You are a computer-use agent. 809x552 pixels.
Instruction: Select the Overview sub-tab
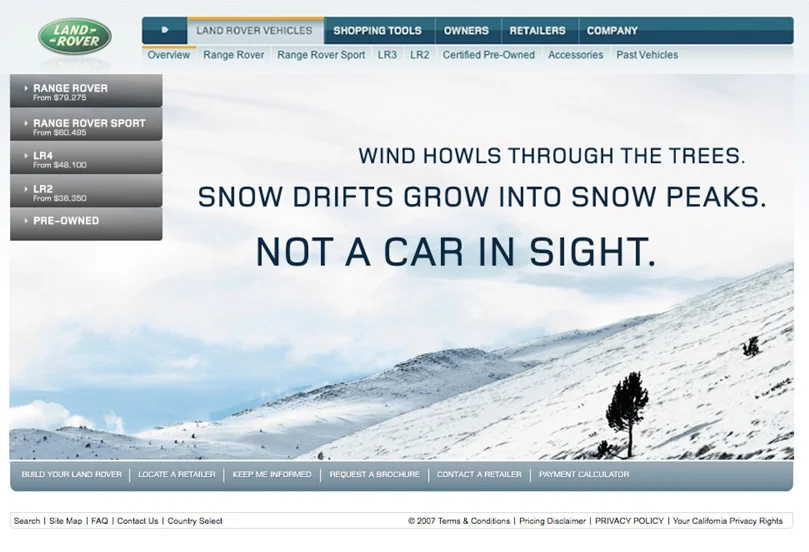click(x=169, y=55)
